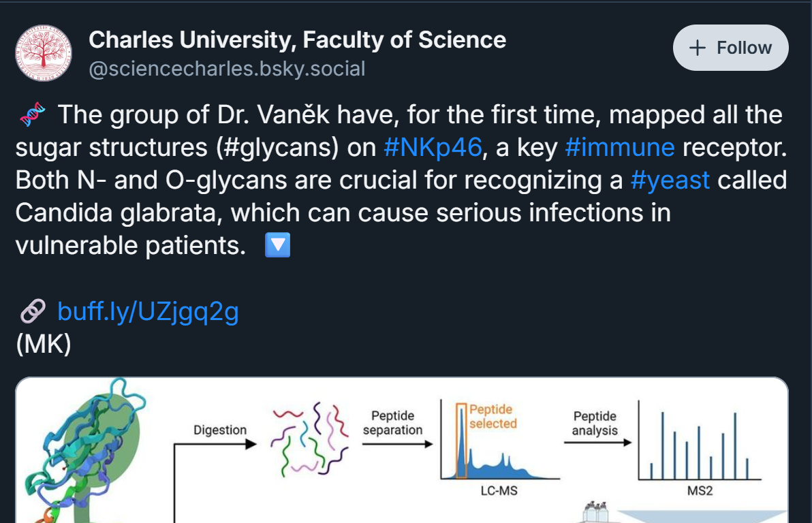
Task: Click the orange 'Peptide selected' label
Action: point(493,416)
